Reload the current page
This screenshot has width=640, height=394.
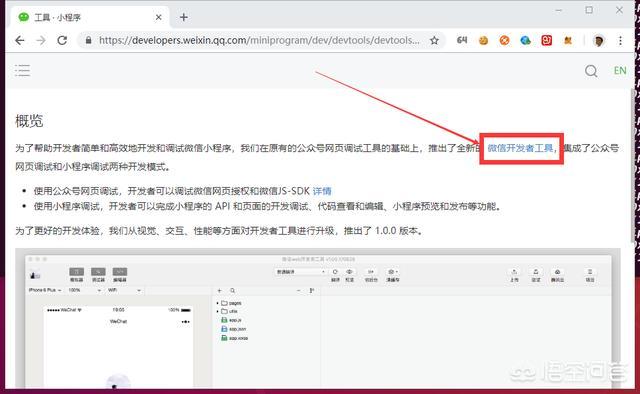[x=62, y=40]
